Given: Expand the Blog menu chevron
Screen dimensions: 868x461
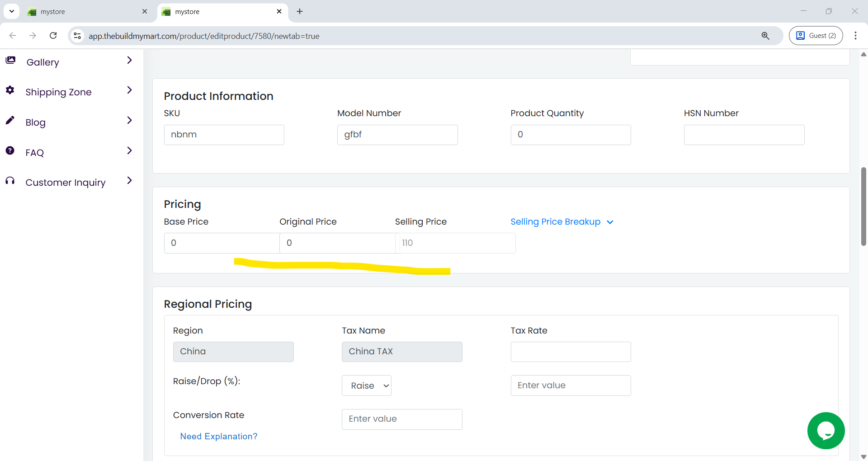Looking at the screenshot, I should click(129, 120).
